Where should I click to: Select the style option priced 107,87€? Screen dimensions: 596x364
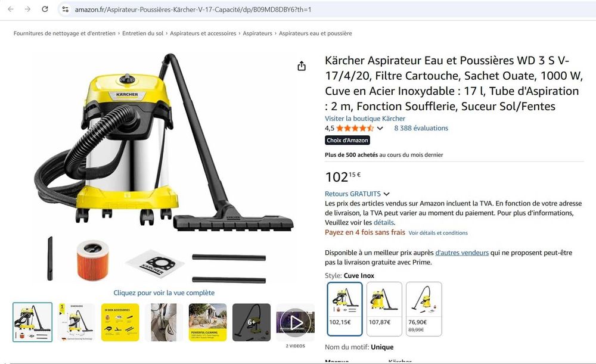(x=384, y=309)
